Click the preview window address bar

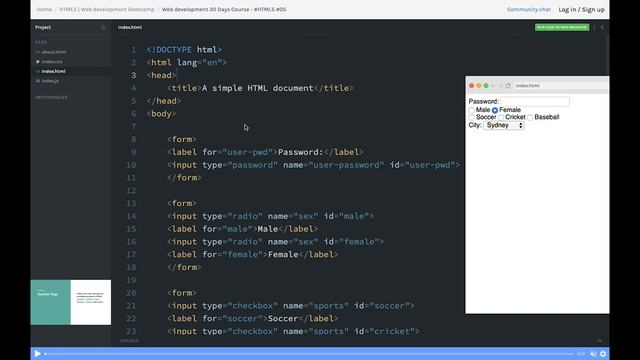[560, 86]
